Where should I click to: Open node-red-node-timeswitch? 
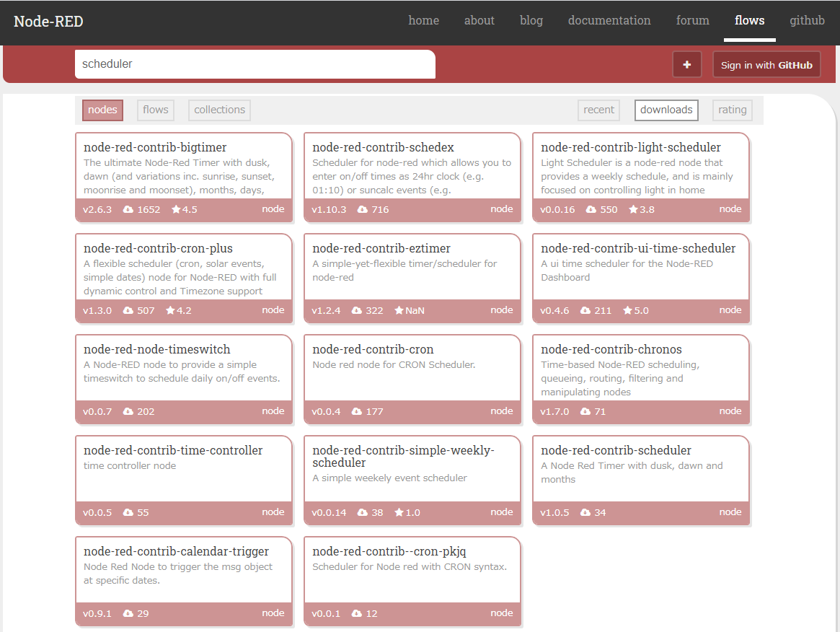[x=157, y=349]
